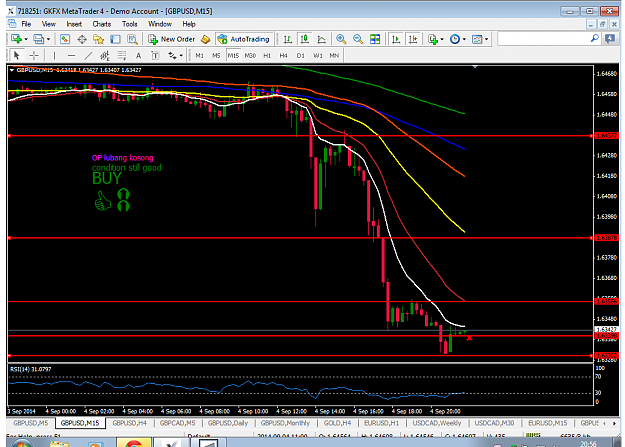Select the W1 timeframe

[x=318, y=55]
